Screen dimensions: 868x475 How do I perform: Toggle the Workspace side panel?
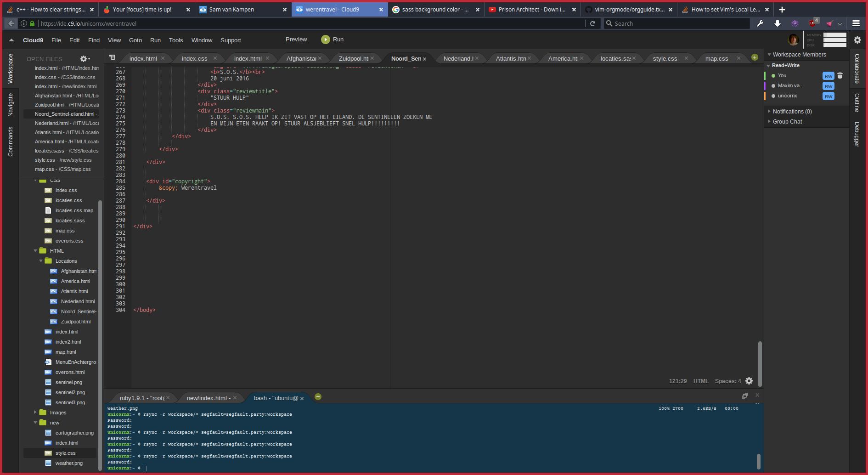10,68
